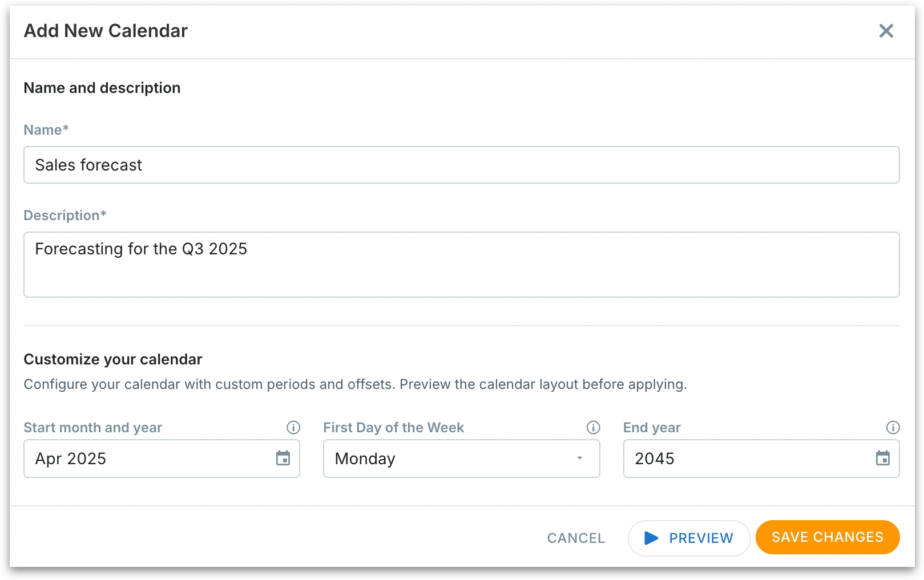
Task: Save changes with the orange button
Action: (x=827, y=537)
